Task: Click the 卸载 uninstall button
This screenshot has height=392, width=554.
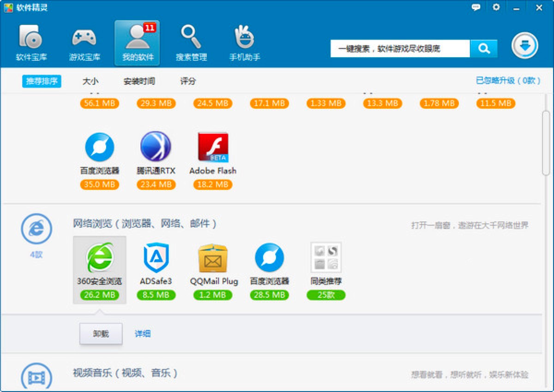Action: pos(101,333)
